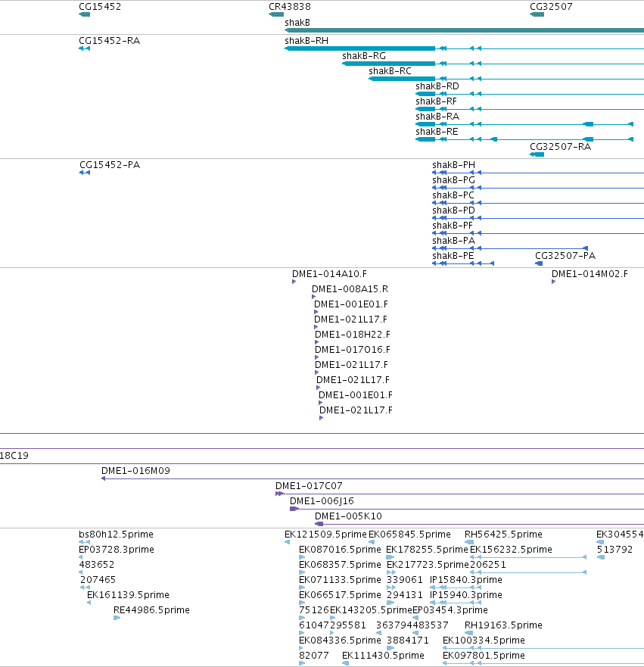
Task: Select the DME1-014A10.F BAC end label
Action: click(x=329, y=274)
